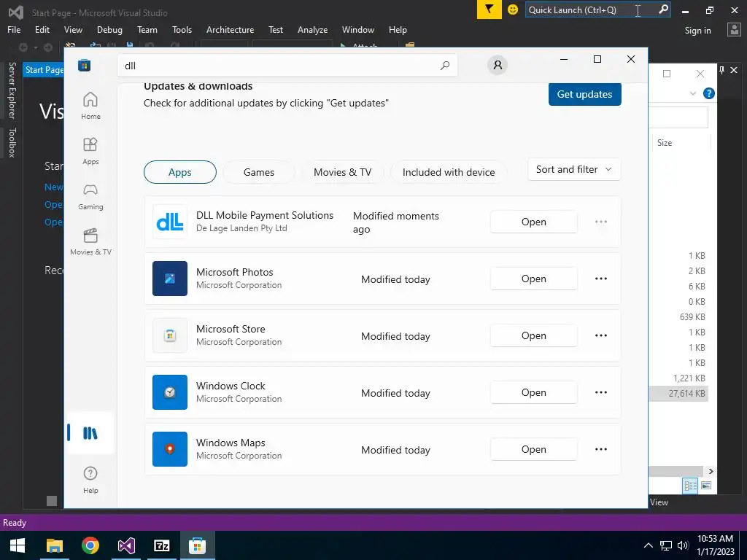Viewport: 747px width, 560px height.
Task: Click the horizontal scrollbar arrow in background window
Action: coord(711,471)
